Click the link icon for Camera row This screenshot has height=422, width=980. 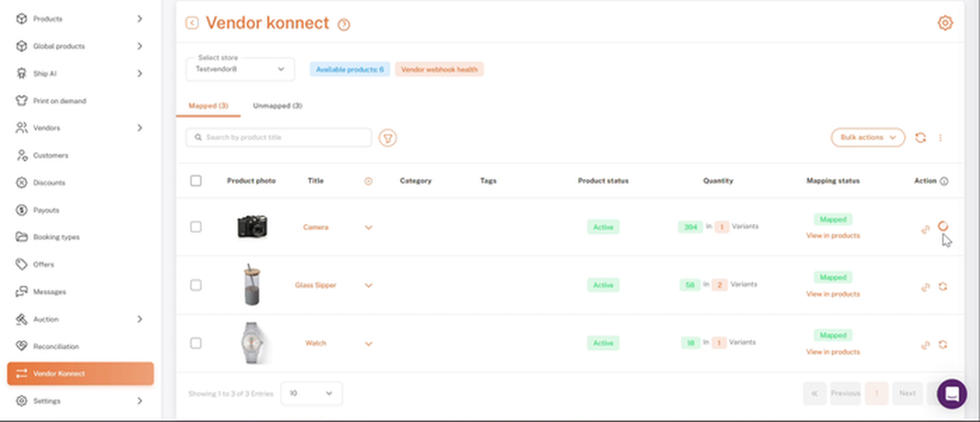[926, 229]
